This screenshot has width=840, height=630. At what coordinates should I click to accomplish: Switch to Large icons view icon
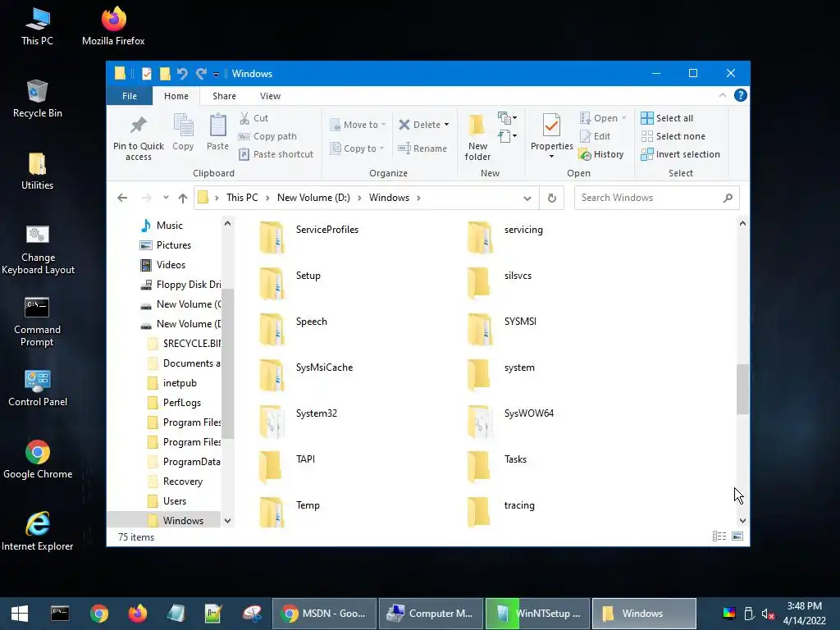click(737, 536)
